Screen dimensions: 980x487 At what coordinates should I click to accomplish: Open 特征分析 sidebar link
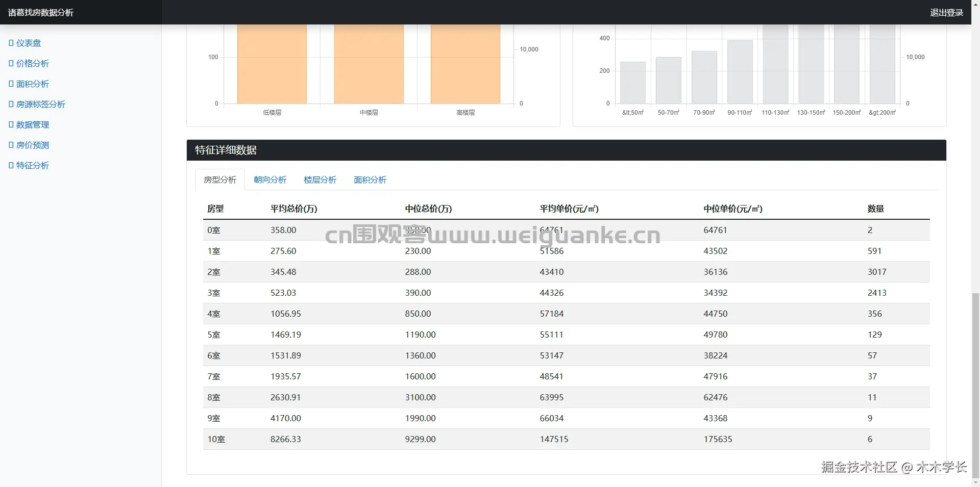click(29, 166)
